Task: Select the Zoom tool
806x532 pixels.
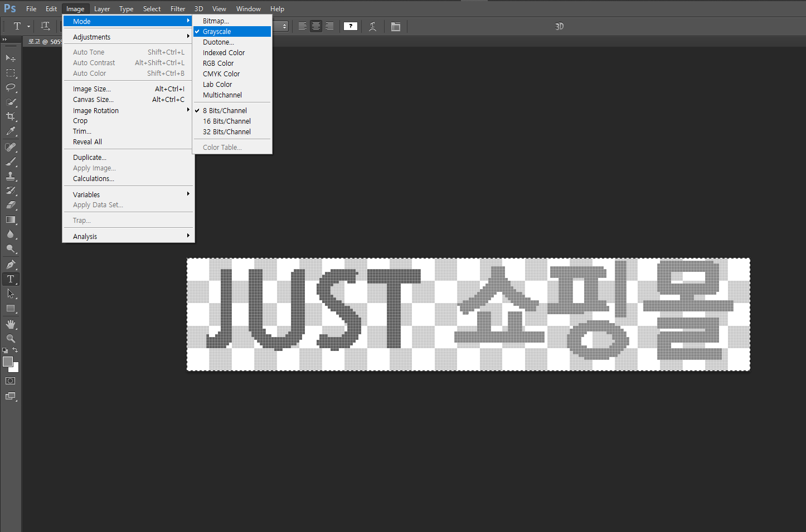Action: click(11, 339)
